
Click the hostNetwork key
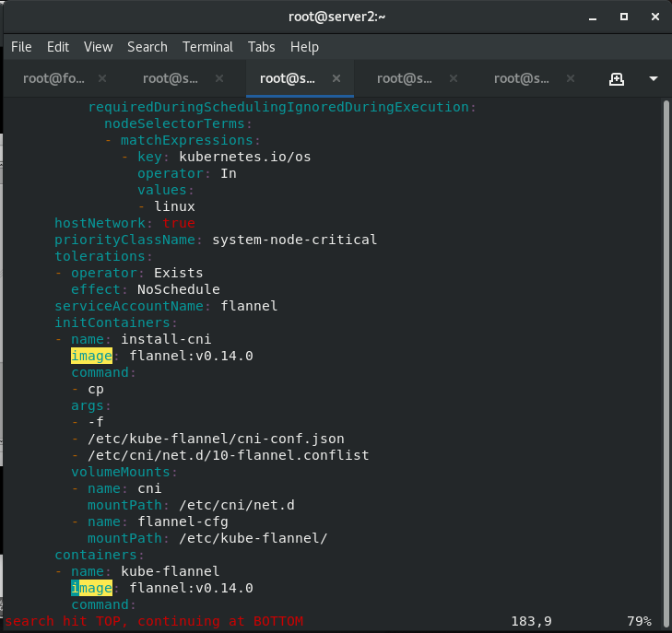tap(100, 223)
